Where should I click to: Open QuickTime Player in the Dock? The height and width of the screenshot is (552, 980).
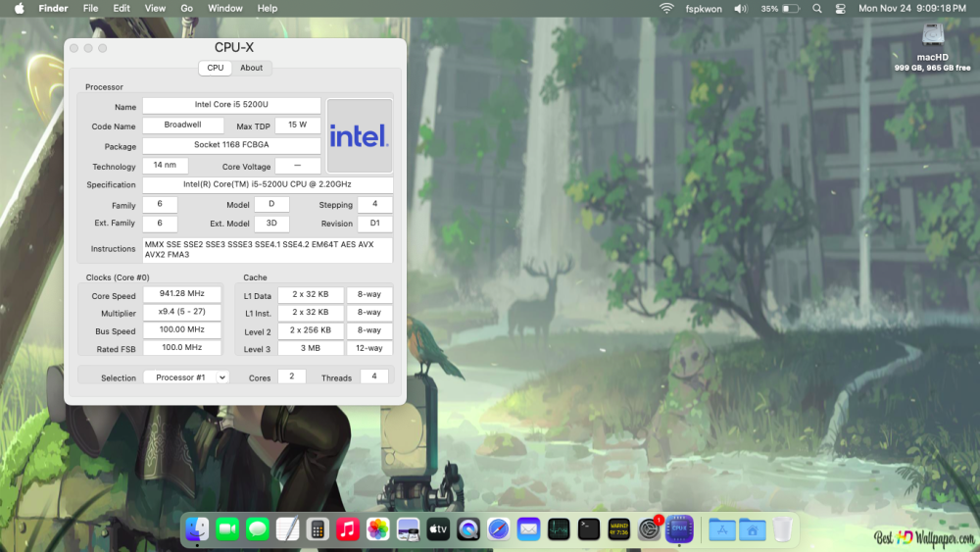(x=468, y=529)
